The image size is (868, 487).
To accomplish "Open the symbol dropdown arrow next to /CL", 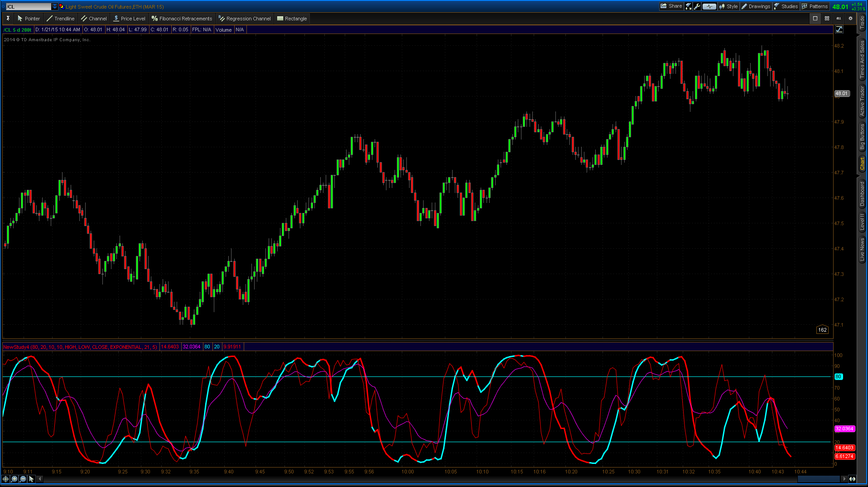I will pos(55,6).
